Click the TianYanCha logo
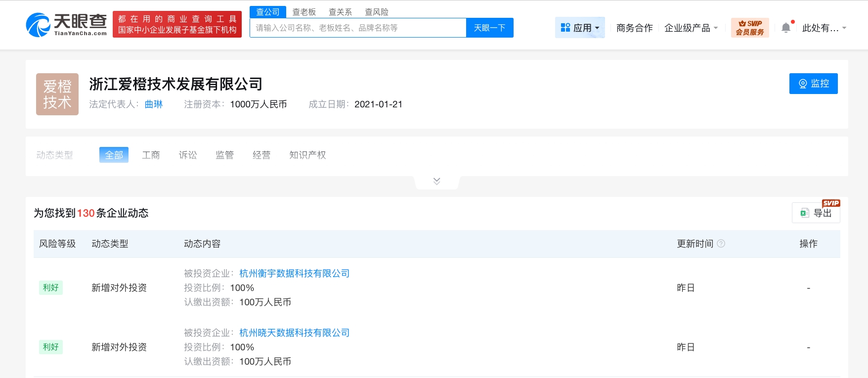 pyautogui.click(x=66, y=25)
